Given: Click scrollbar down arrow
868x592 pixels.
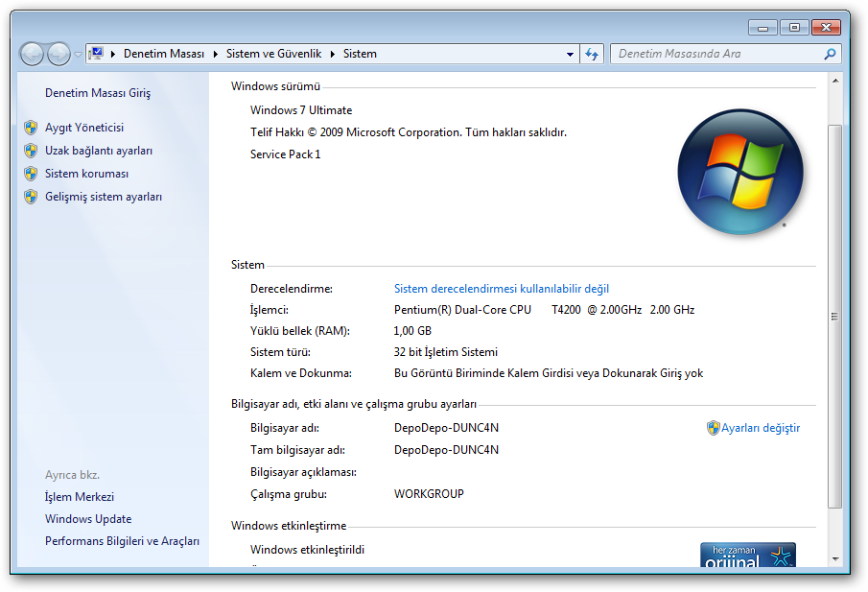Looking at the screenshot, I should tap(834, 559).
